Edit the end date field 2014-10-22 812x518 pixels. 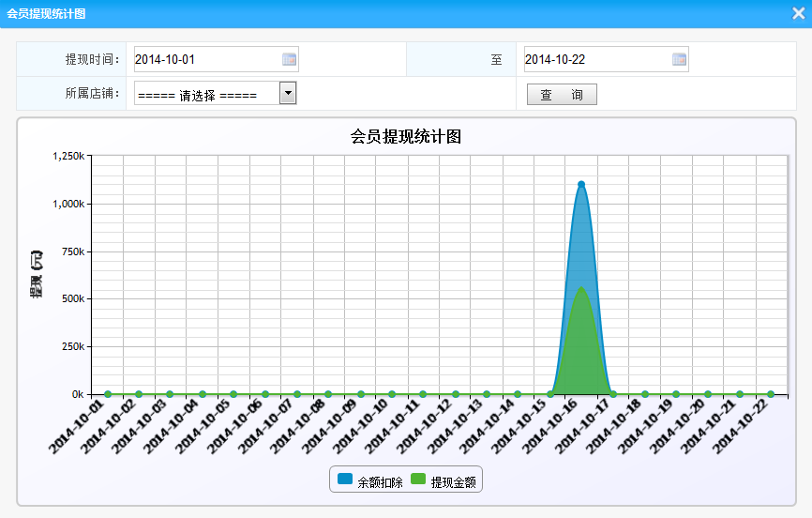point(596,59)
